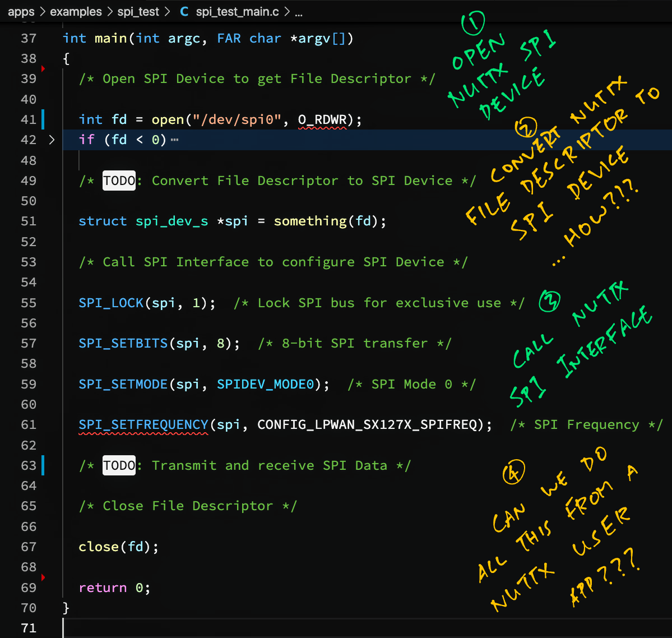
Task: Click the collapsed ellipsis after if (fd < 0)
Action: click(x=174, y=140)
